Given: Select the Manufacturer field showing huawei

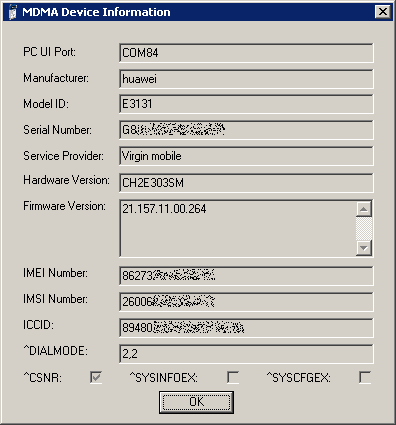Looking at the screenshot, I should [x=246, y=79].
